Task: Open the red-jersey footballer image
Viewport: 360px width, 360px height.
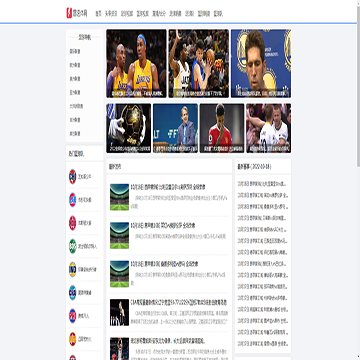Action: click(222, 128)
